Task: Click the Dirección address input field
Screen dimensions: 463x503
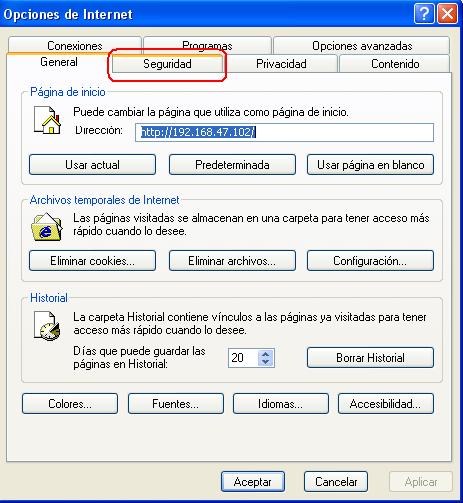Action: (x=284, y=132)
